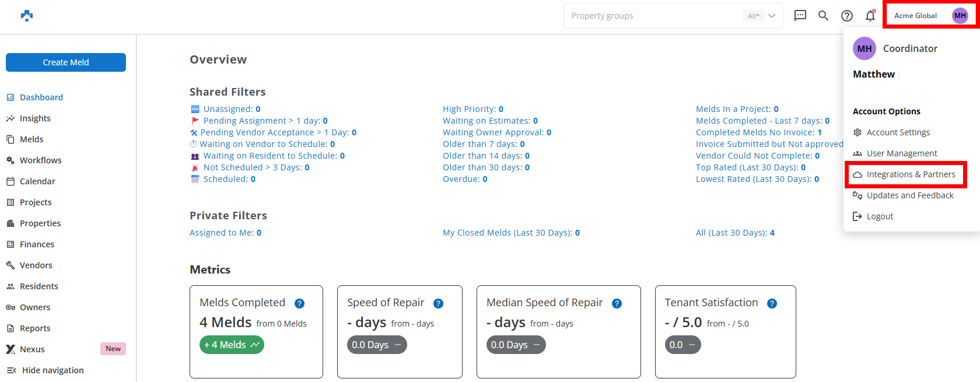
Task: Open Account Settings from menu
Action: click(x=898, y=132)
